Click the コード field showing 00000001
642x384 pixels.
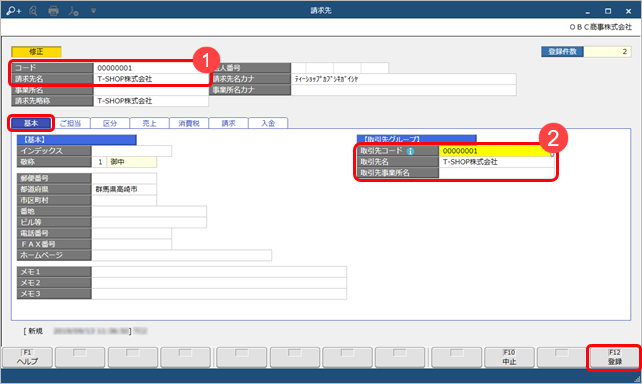pos(151,68)
